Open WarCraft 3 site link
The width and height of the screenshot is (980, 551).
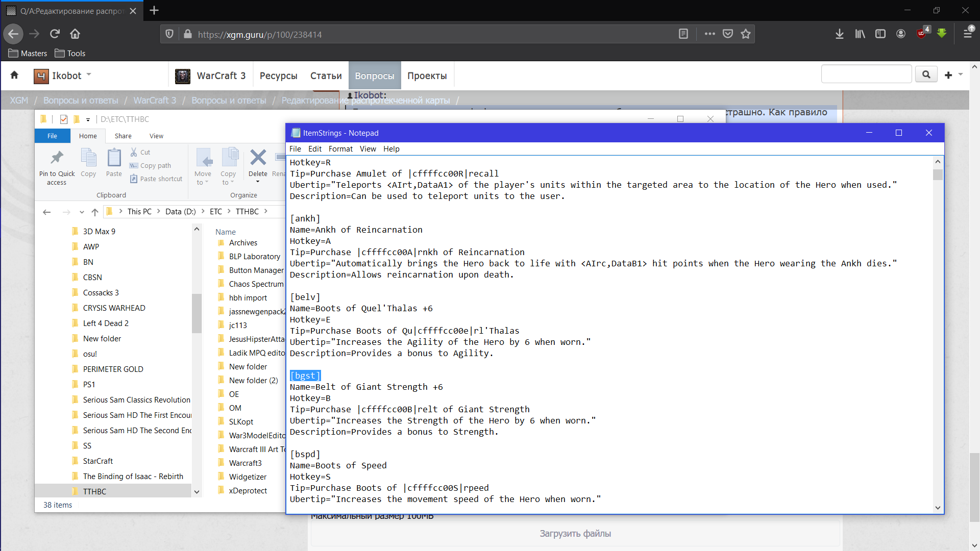pyautogui.click(x=210, y=76)
